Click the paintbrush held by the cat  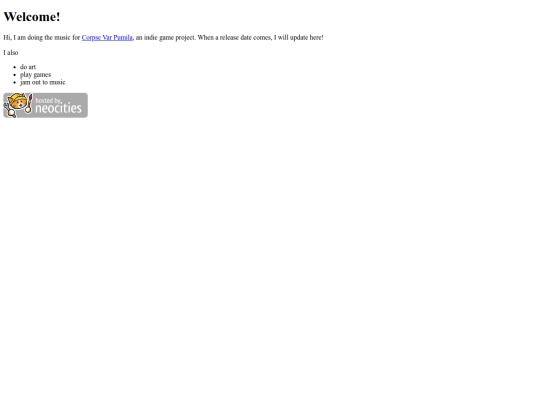29,103
